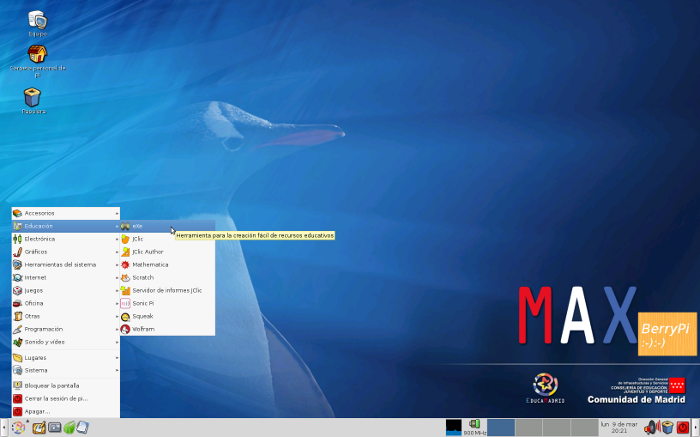Select Servidor de informes JClic

(165, 289)
